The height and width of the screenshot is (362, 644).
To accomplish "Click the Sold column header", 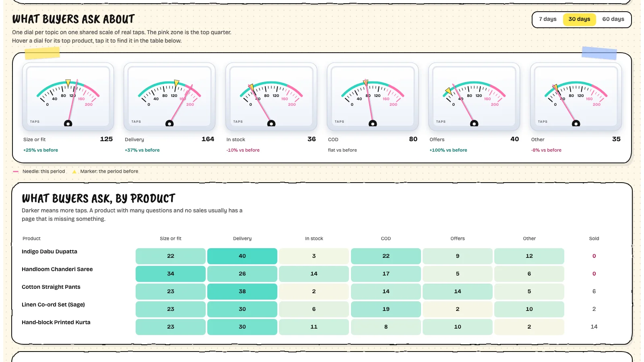I will [594, 239].
